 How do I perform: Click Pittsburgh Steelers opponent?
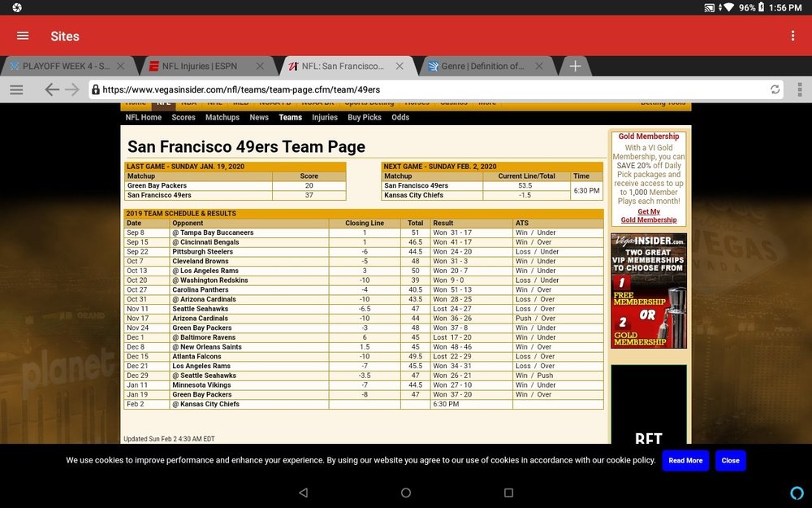tap(202, 251)
